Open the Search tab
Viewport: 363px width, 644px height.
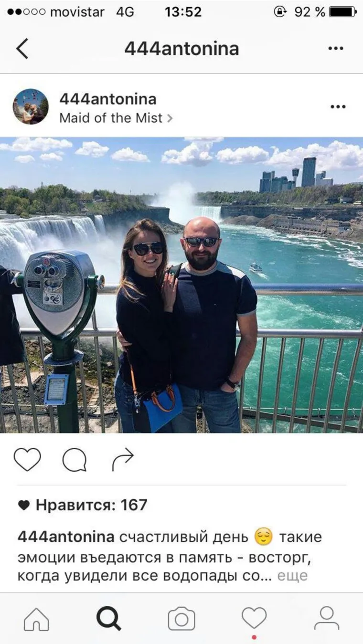(109, 619)
